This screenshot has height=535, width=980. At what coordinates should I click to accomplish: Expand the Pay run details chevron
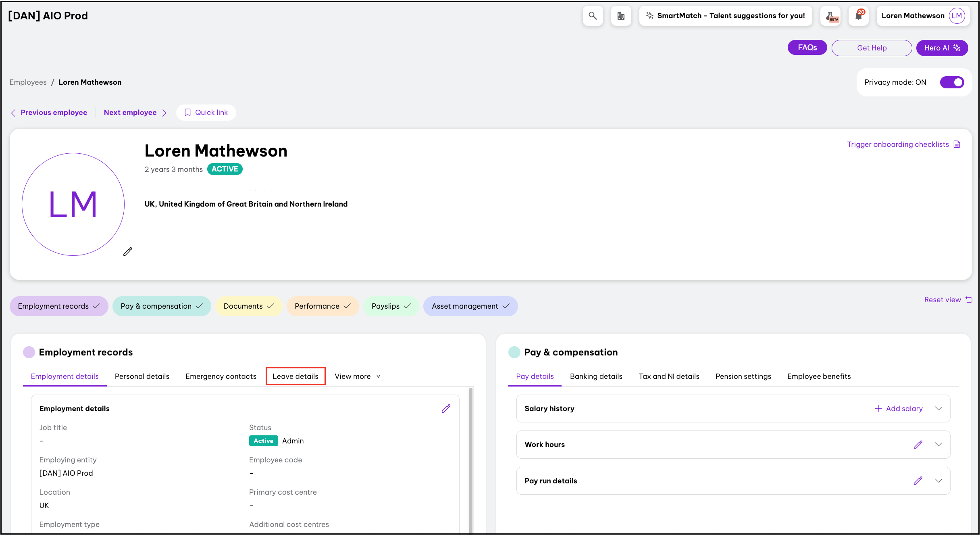tap(938, 481)
